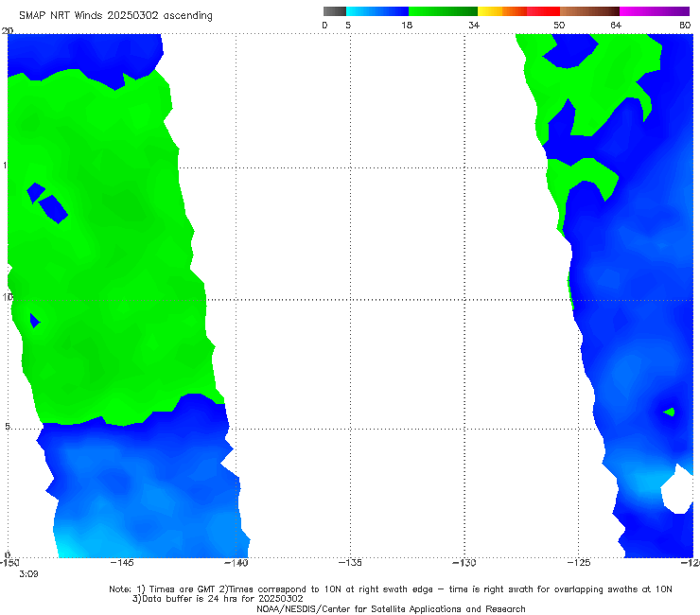Click the color bar label "50"
The width and height of the screenshot is (700, 615).
tap(559, 25)
